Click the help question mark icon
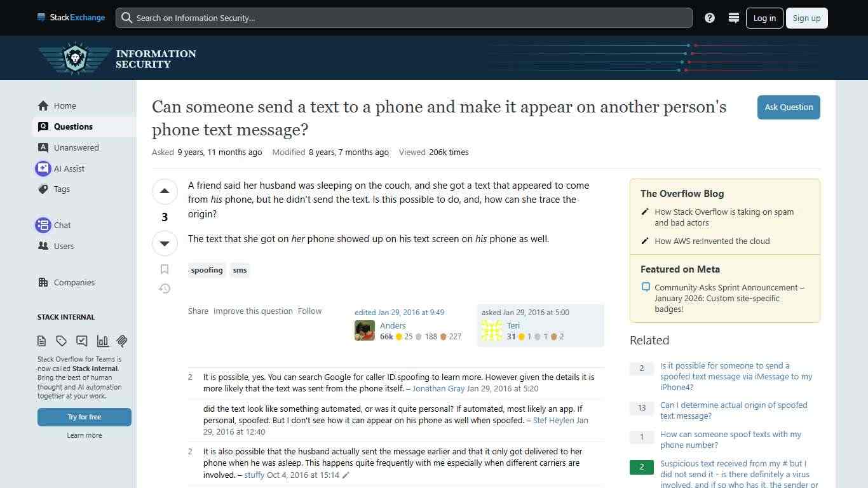Viewport: 868px width, 488px height. tap(710, 18)
